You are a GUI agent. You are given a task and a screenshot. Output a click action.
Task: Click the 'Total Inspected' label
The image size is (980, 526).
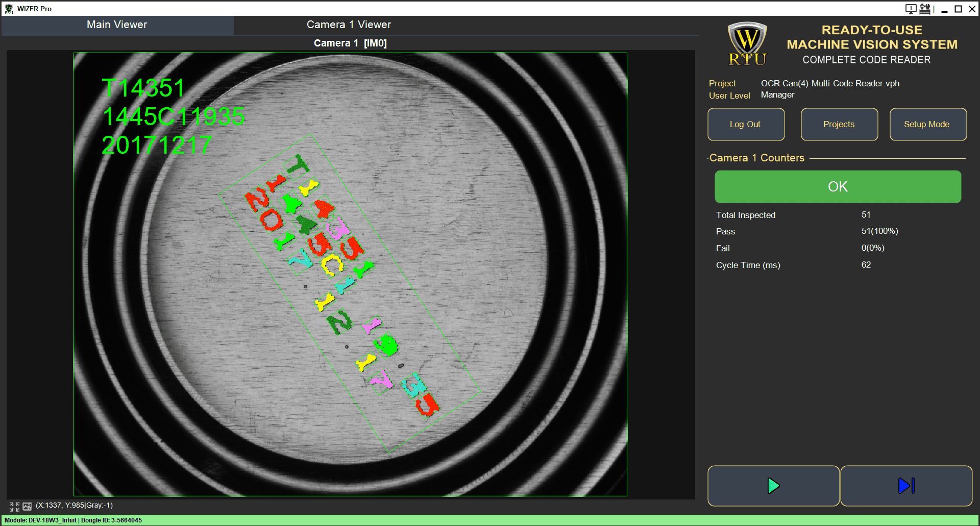[x=745, y=215]
